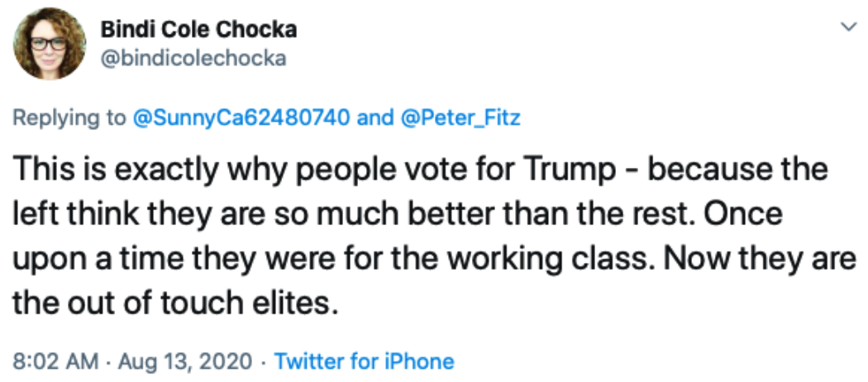The height and width of the screenshot is (382, 868).
Task: Click the "Replying to" label
Action: pos(68,117)
